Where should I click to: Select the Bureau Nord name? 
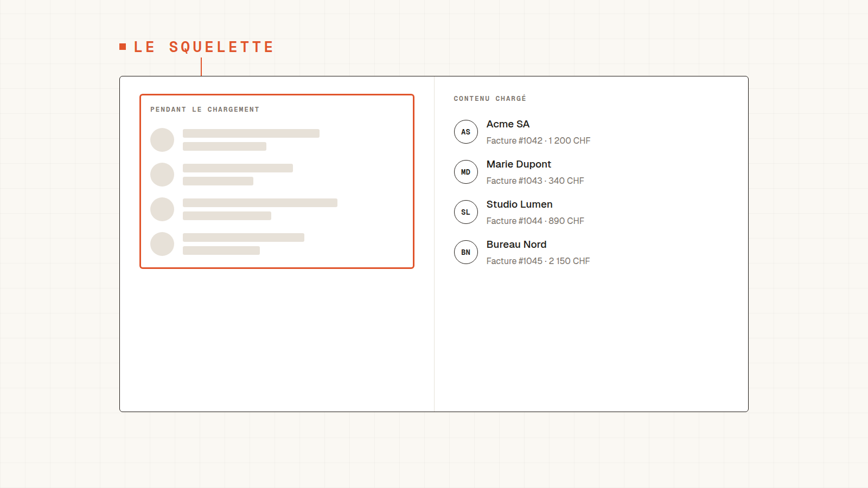pos(516,245)
